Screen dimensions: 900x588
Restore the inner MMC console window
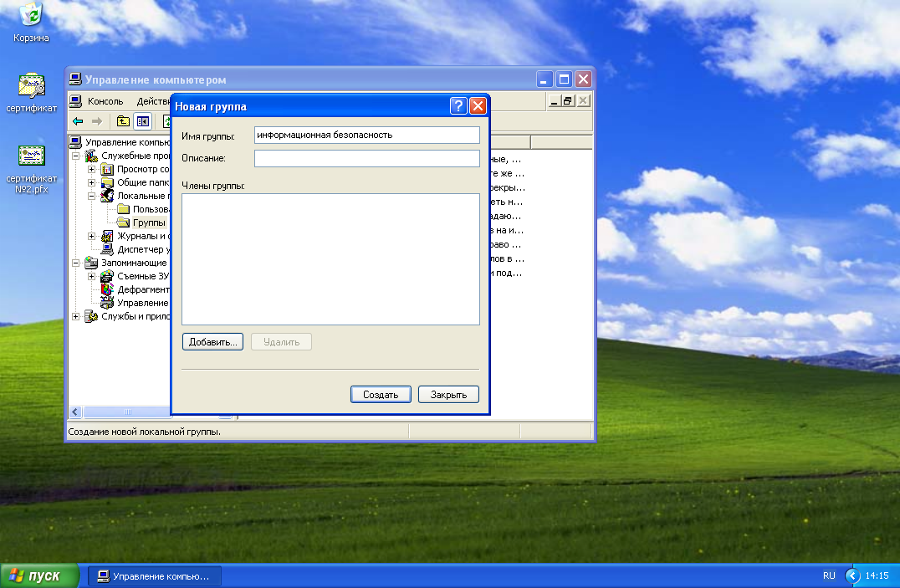(x=568, y=101)
